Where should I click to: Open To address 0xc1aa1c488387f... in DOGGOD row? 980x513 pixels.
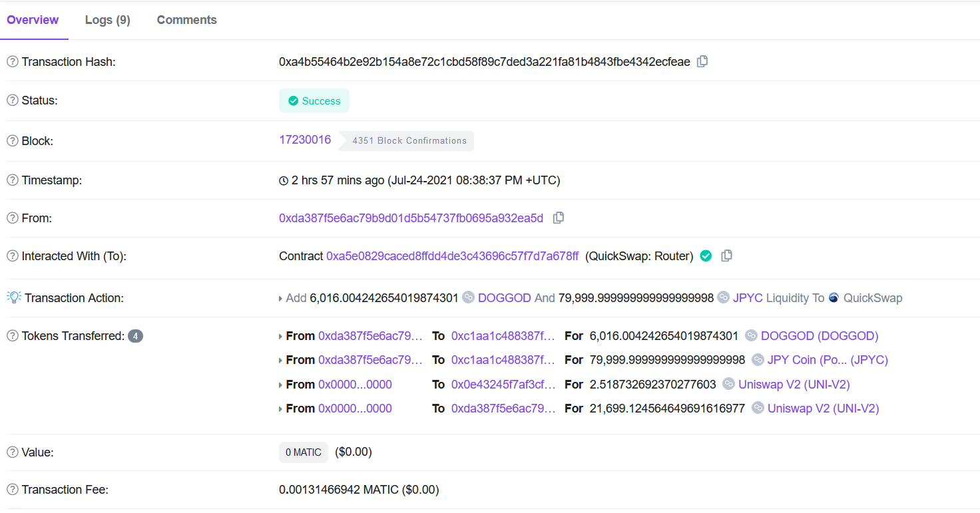pos(503,336)
